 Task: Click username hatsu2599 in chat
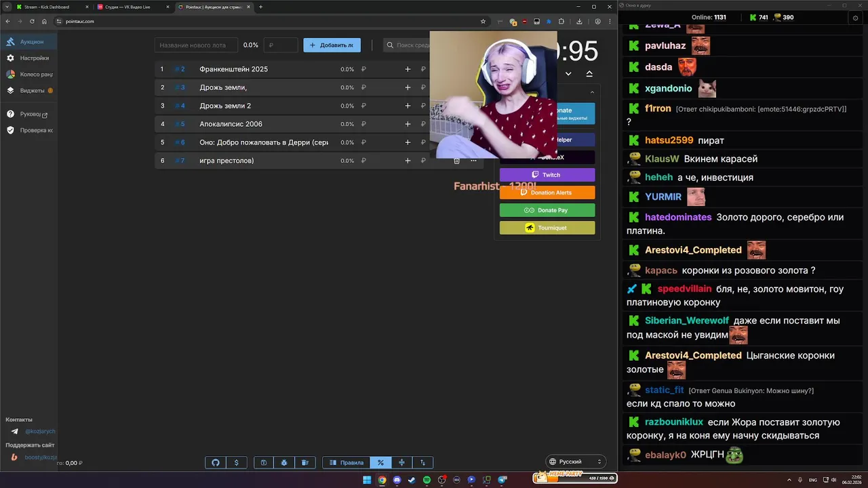pos(669,140)
